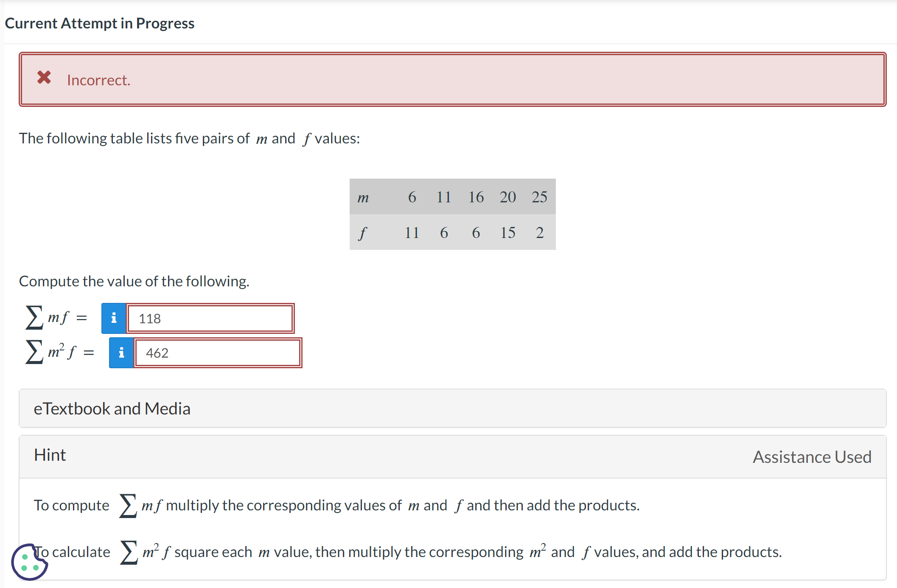Click inside the Σmf answer box showing 118
Image resolution: width=897 pixels, height=588 pixels.
(x=210, y=318)
